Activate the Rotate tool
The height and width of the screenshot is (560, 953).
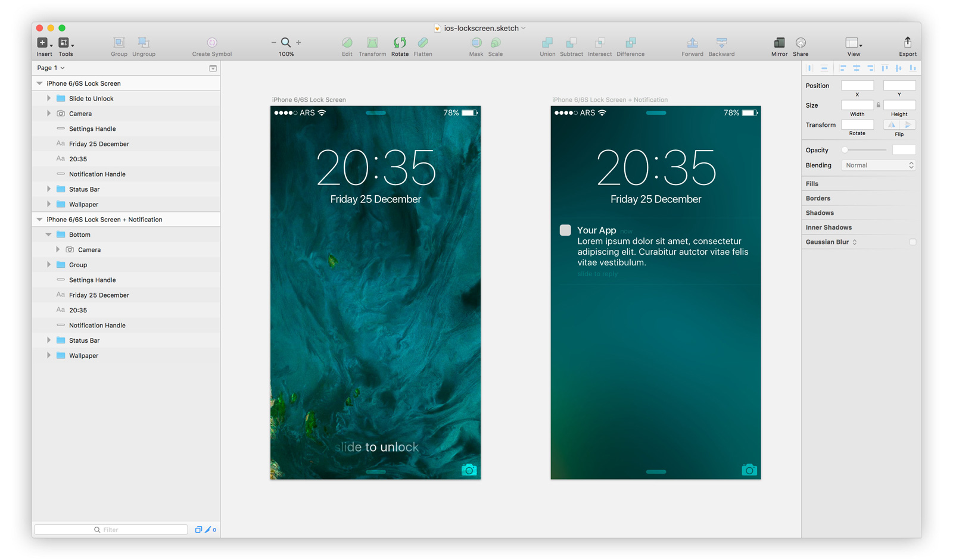400,43
